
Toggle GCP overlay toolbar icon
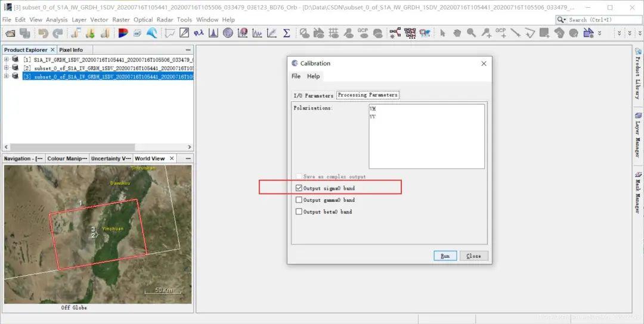tap(363, 33)
